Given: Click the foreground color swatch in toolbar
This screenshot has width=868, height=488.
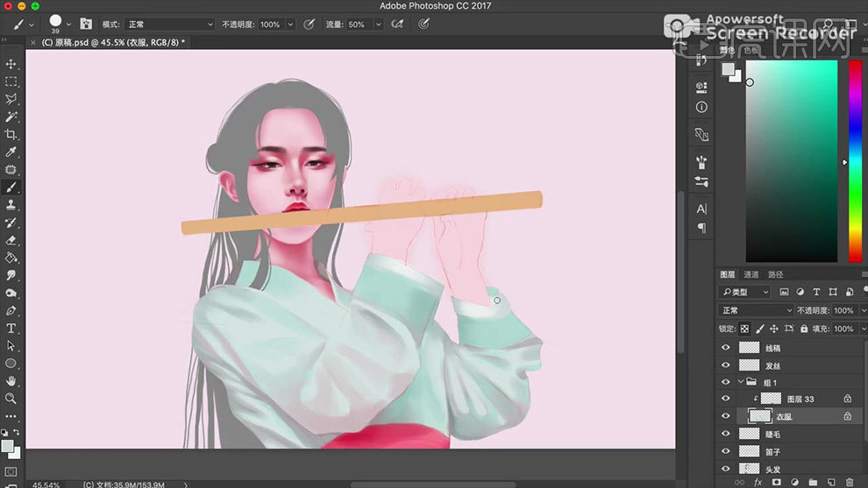Looking at the screenshot, I should click(7, 446).
